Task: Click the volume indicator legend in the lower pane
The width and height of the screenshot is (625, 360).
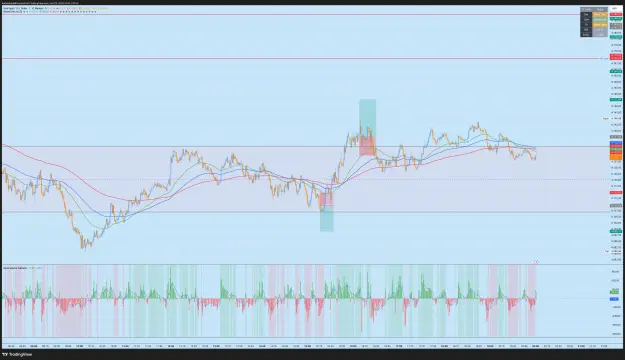Action: pyautogui.click(x=22, y=268)
